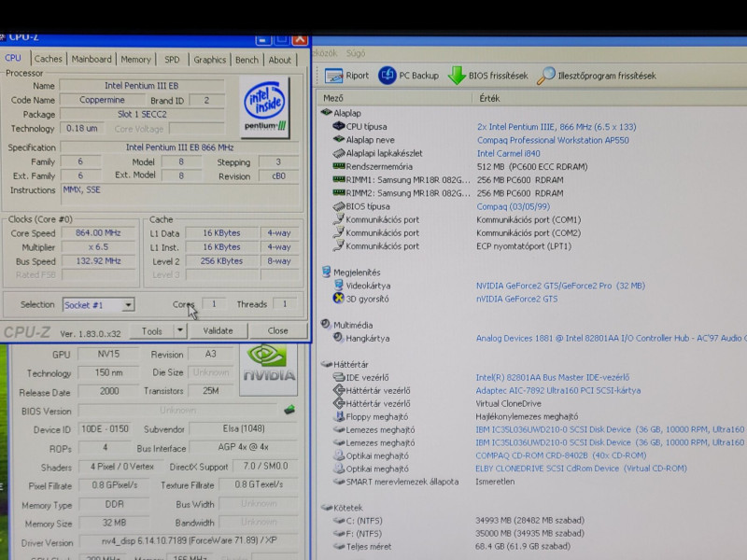Click the Riport toolbar icon
747x560 pixels.
tap(331, 76)
